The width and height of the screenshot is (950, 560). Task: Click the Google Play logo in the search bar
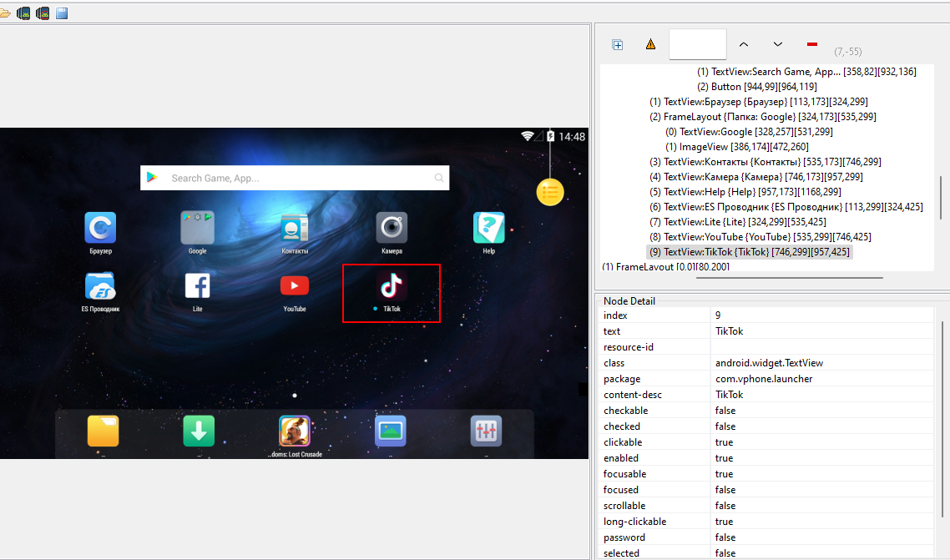click(152, 178)
